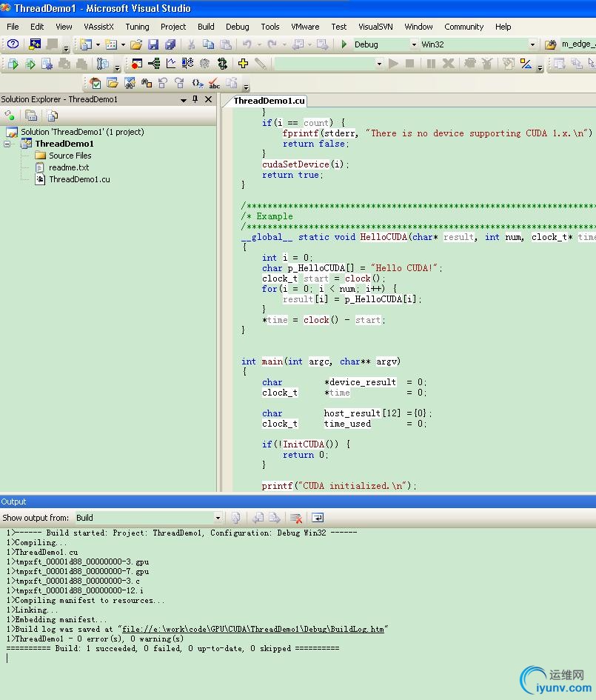Click the Find in Files binoculars-folder icon
596x700 pixels.
point(551,44)
